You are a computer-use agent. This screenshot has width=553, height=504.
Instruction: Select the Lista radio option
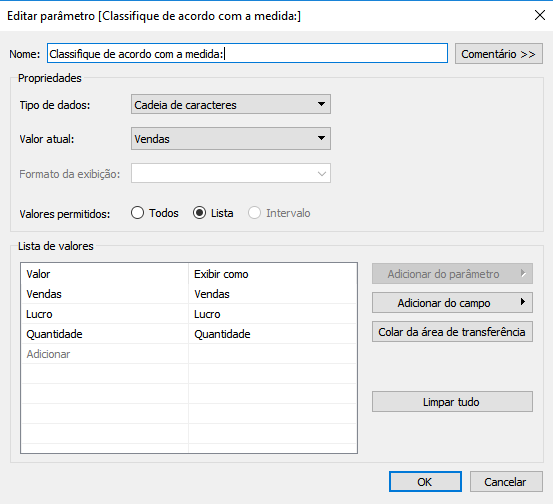coord(199,213)
